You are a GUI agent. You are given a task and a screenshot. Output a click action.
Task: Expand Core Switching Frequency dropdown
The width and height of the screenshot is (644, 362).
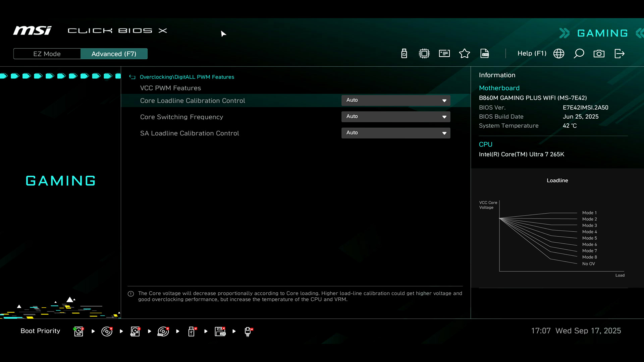click(x=396, y=116)
